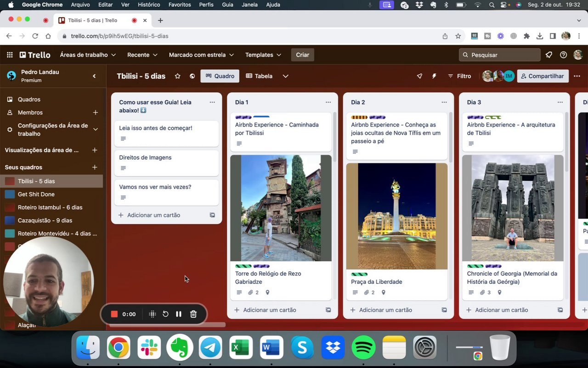The width and height of the screenshot is (588, 368).
Task: Switch to the Tabela view
Action: point(259,76)
